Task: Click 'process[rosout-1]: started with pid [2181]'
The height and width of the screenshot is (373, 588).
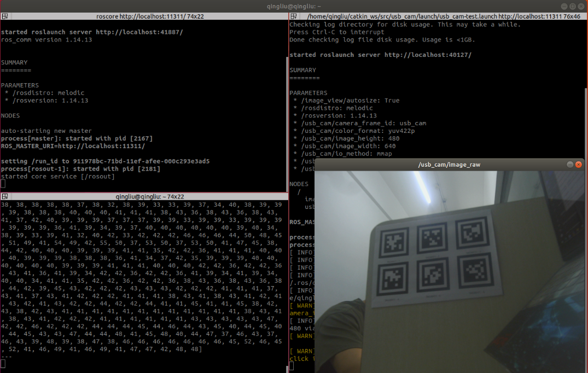Action: pyautogui.click(x=80, y=168)
